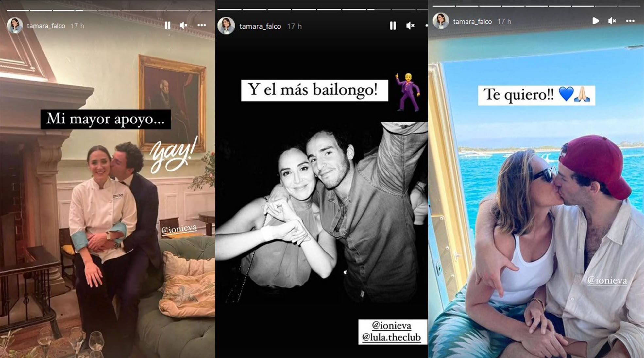This screenshot has height=358, width=644.
Task: Click the '17 h' timestamp on the first story
Action: [77, 26]
